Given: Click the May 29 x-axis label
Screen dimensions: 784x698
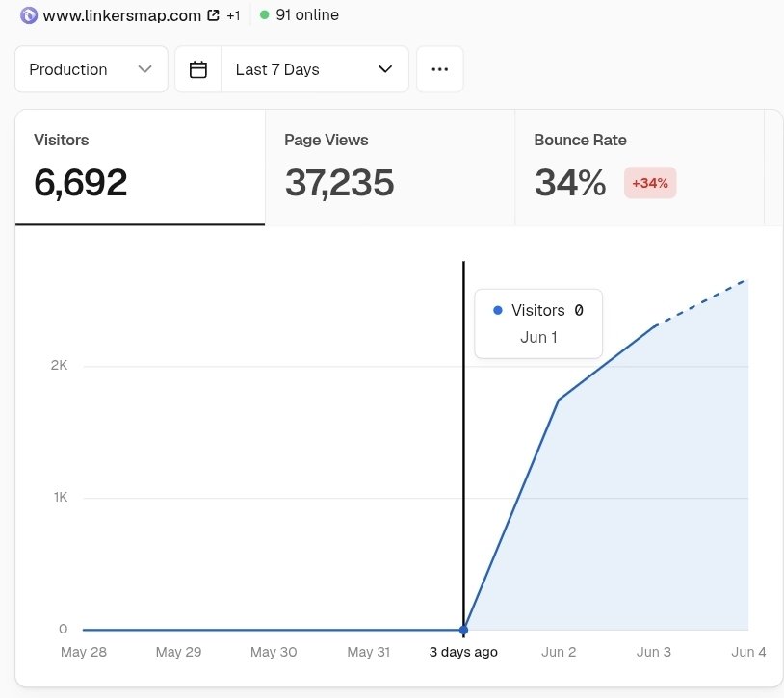Looking at the screenshot, I should point(178,652).
